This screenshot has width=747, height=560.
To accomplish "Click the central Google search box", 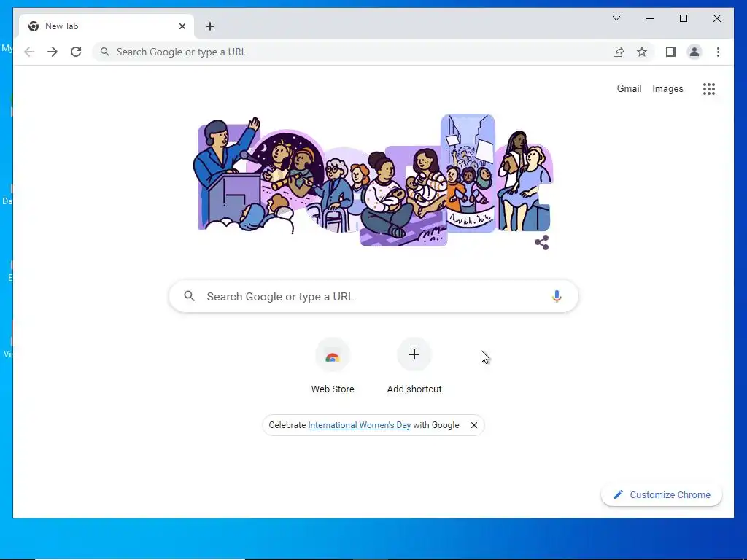I will tap(373, 296).
